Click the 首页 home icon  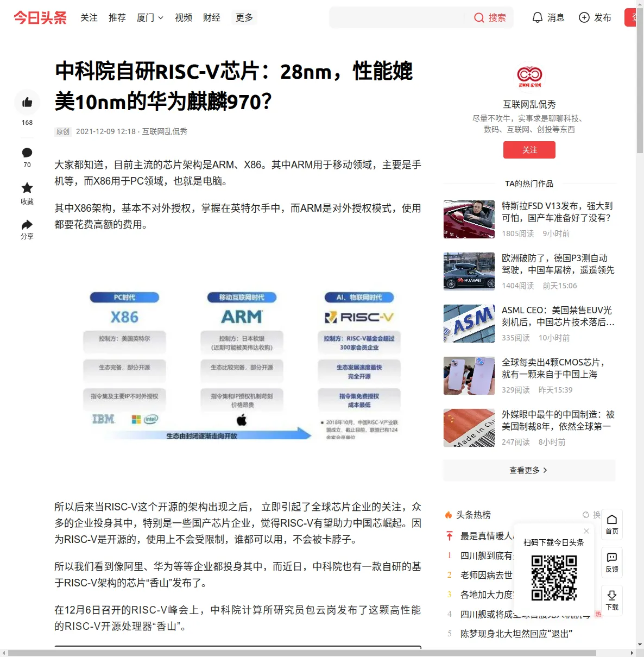612,519
